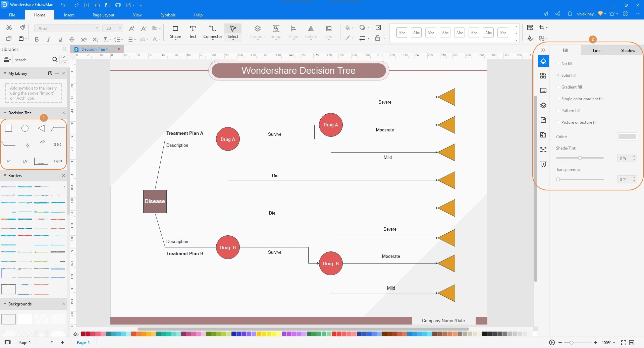Screen dimensions: 644x348
Task: Close the Decision Tree library section
Action: 63,113
